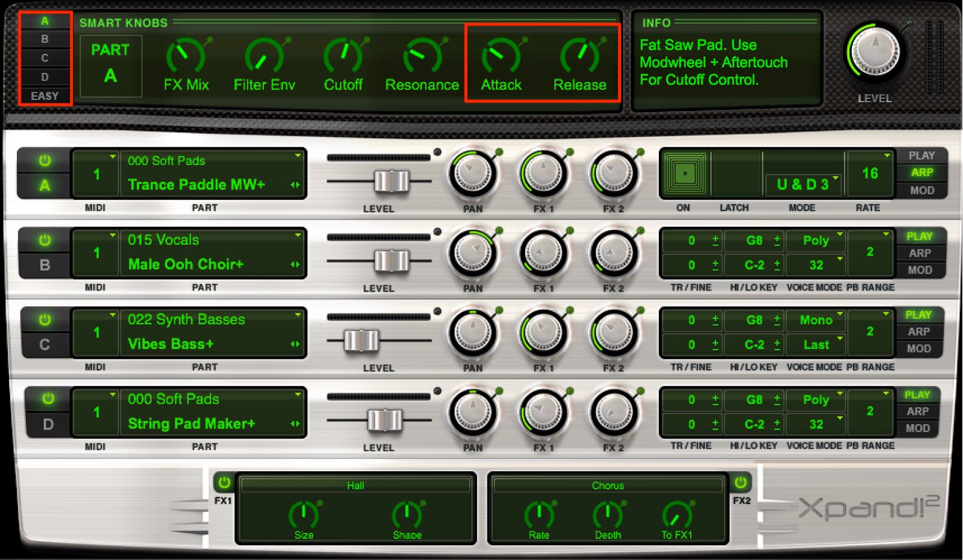Increment Part B transpose plus/minus stepper

pyautogui.click(x=715, y=240)
